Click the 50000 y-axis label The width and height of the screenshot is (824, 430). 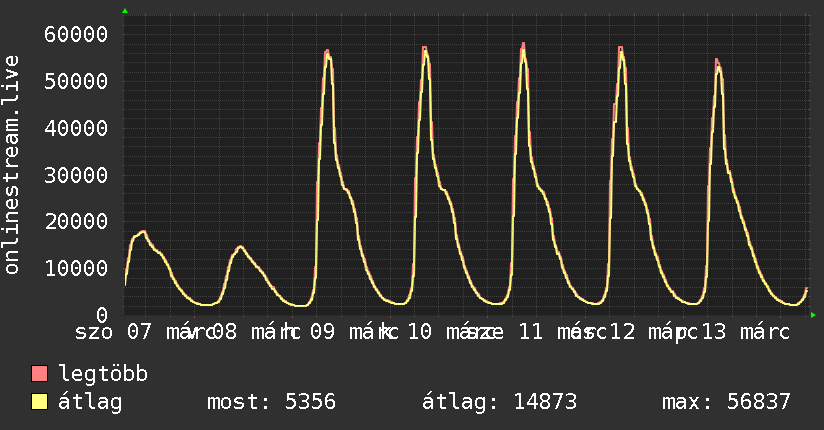click(x=77, y=81)
